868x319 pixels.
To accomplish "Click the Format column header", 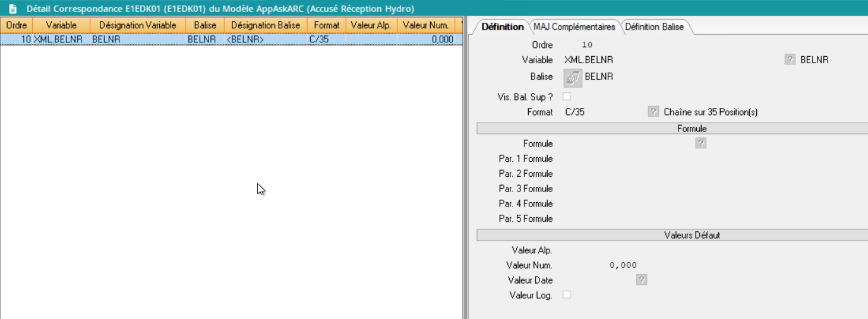I will click(327, 25).
